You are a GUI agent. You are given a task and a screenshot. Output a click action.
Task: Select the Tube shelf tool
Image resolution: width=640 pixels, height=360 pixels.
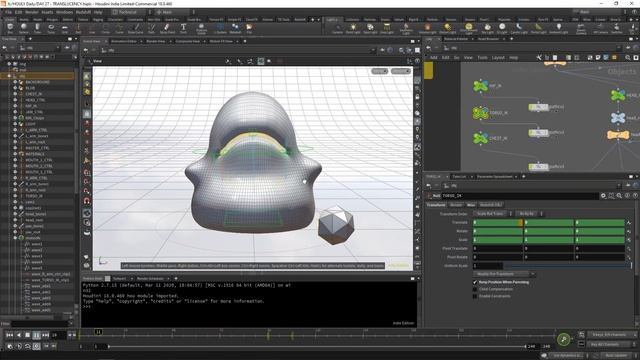tap(37, 28)
